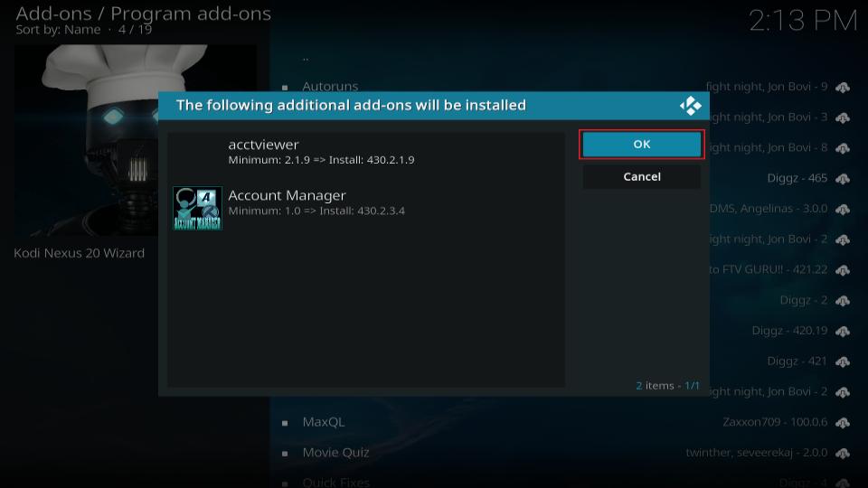The image size is (868, 488).
Task: Cancel the additional add-ons installation
Action: (x=642, y=177)
